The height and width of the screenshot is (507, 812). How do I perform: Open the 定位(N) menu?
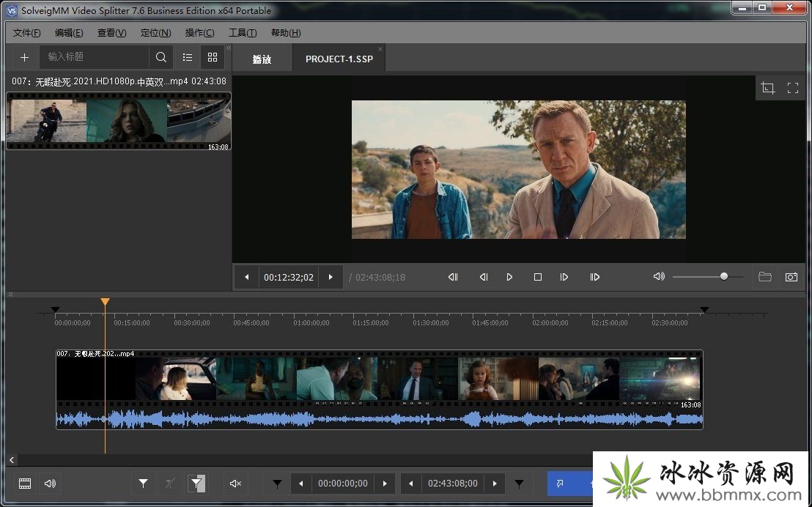tap(156, 33)
